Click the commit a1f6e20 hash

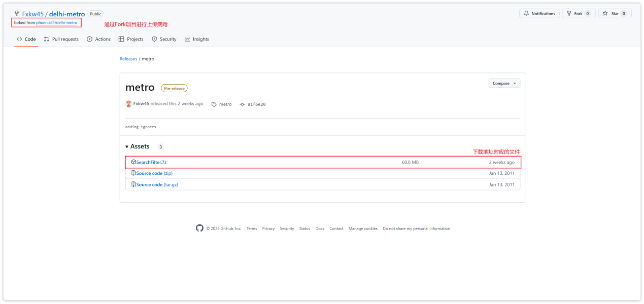point(256,104)
